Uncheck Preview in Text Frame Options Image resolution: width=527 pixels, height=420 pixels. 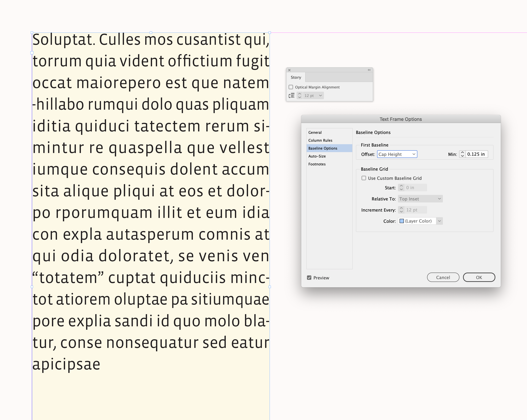(309, 277)
